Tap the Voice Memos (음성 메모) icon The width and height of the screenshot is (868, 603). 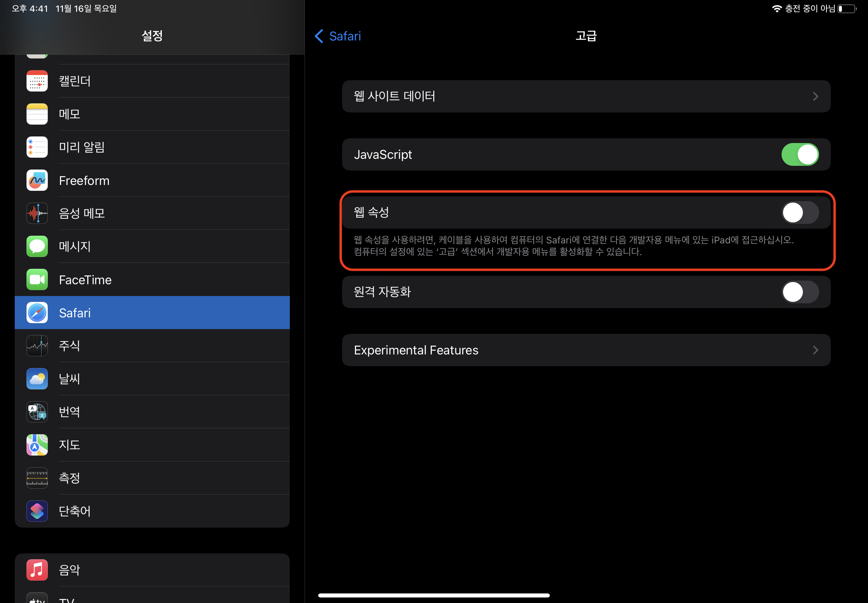(x=37, y=213)
